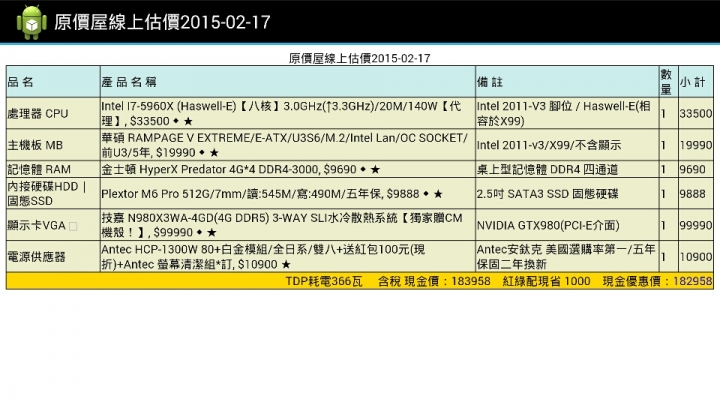Click the 品名 column header
Screen dimensions: 720x405
click(x=53, y=82)
